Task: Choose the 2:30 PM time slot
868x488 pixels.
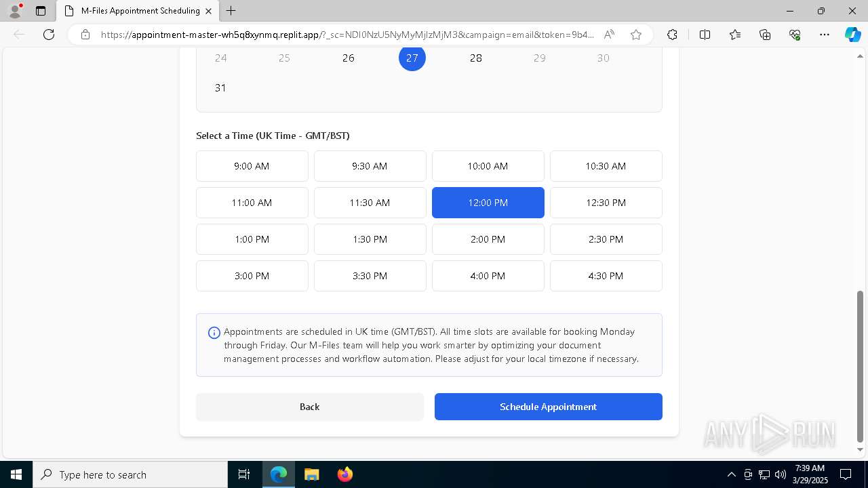Action: click(x=606, y=239)
